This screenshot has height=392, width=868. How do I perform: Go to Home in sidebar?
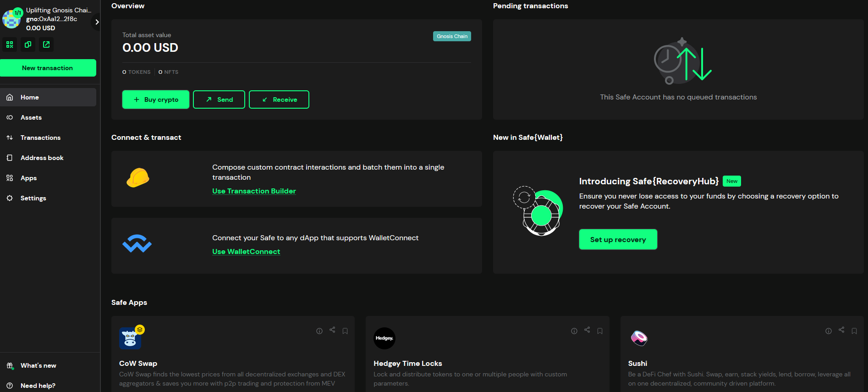click(x=48, y=97)
